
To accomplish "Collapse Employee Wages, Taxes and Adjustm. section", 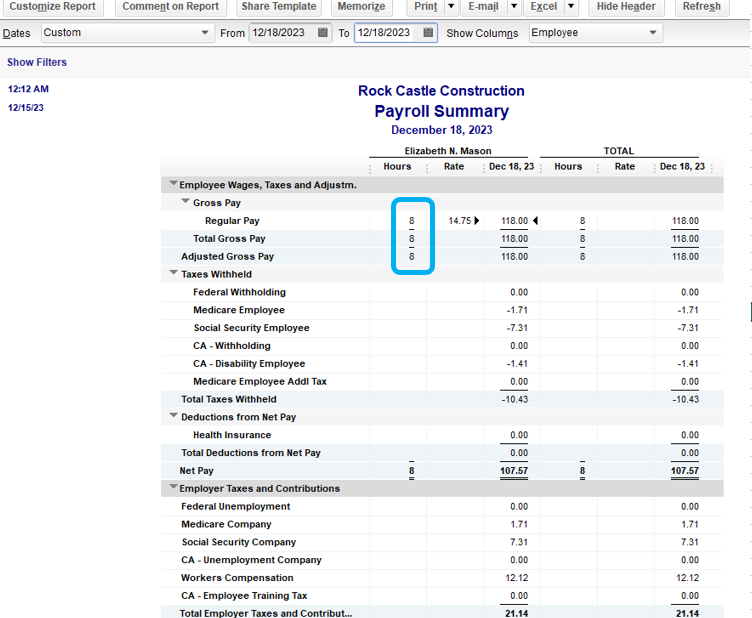I will [173, 184].
